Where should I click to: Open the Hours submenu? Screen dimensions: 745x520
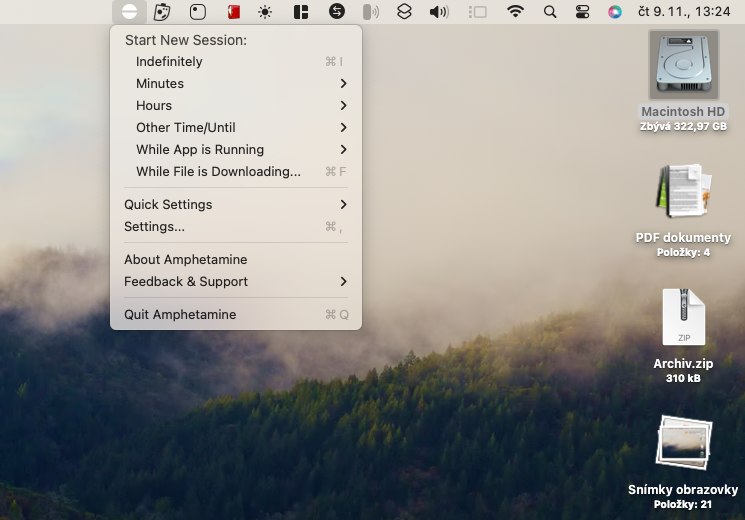(x=236, y=106)
